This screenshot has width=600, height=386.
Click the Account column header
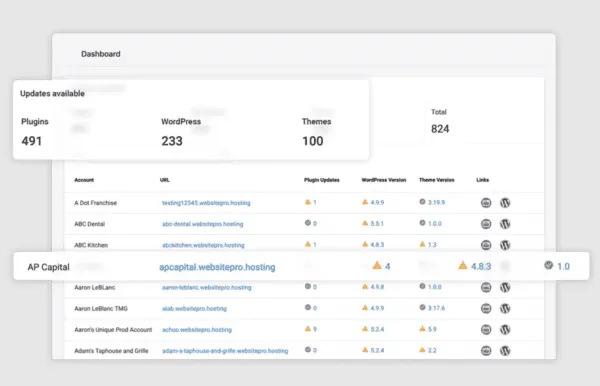coord(84,180)
